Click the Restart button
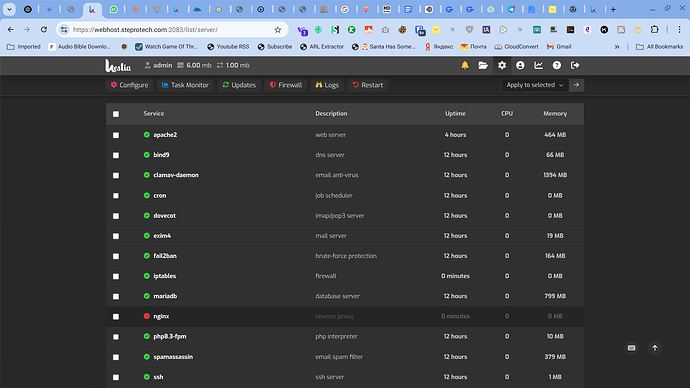The image size is (690, 388). pos(367,85)
